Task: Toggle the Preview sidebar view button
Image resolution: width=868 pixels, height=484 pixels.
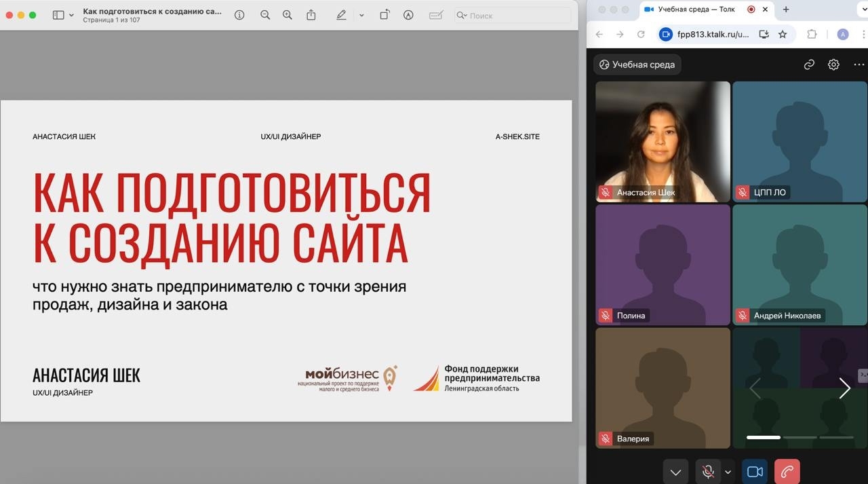Action: pyautogui.click(x=58, y=15)
